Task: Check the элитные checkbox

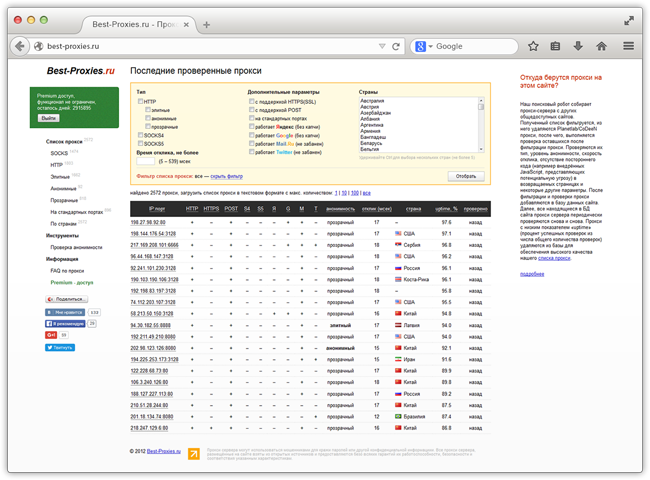Action: (148, 110)
